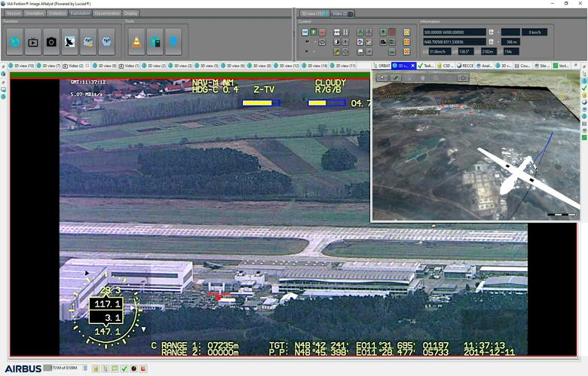Image resolution: width=588 pixels, height=376 pixels.
Task: Click the green checkmark in status bar
Action: point(124,368)
